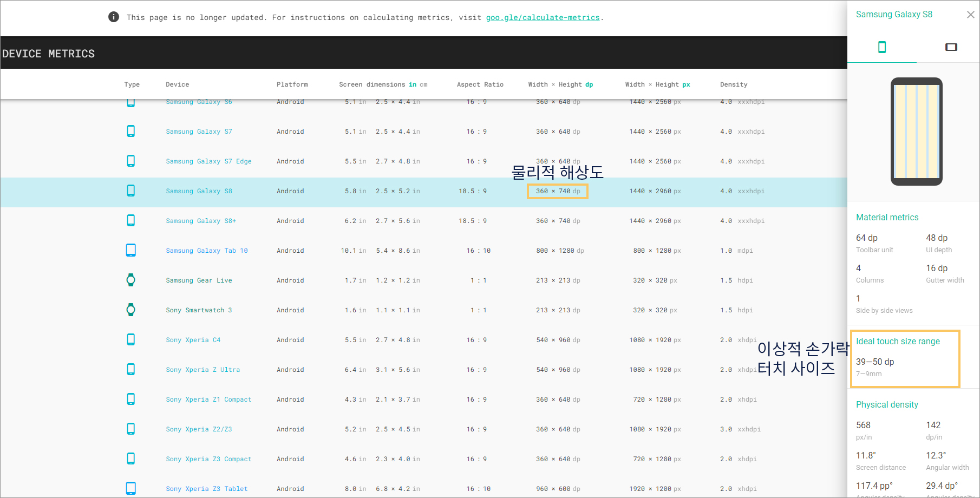Select Samsung Galaxy S8 device link
Viewport: 980px width, 498px height.
(199, 191)
